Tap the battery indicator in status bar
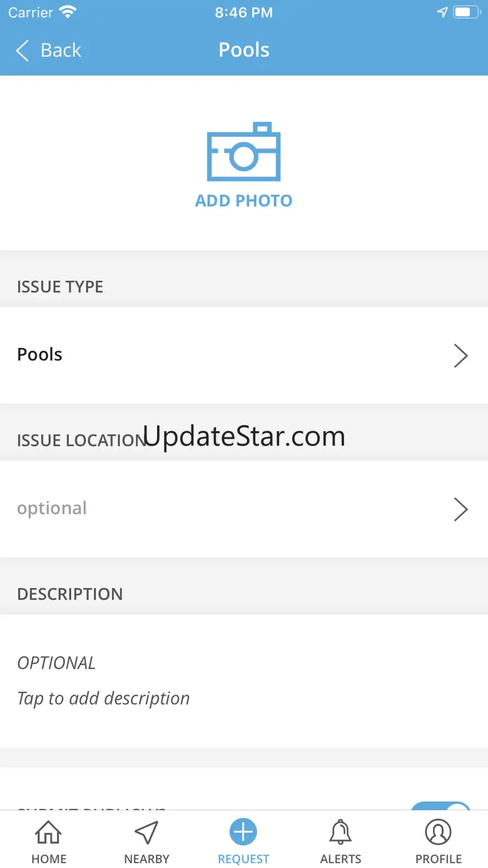Viewport: 488px width, 868px height. (467, 13)
